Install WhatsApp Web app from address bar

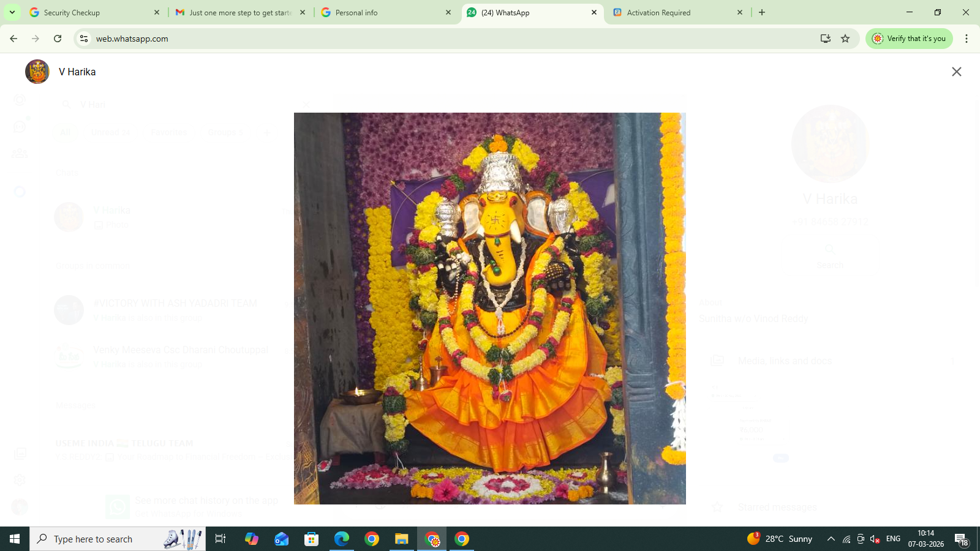pyautogui.click(x=825, y=39)
